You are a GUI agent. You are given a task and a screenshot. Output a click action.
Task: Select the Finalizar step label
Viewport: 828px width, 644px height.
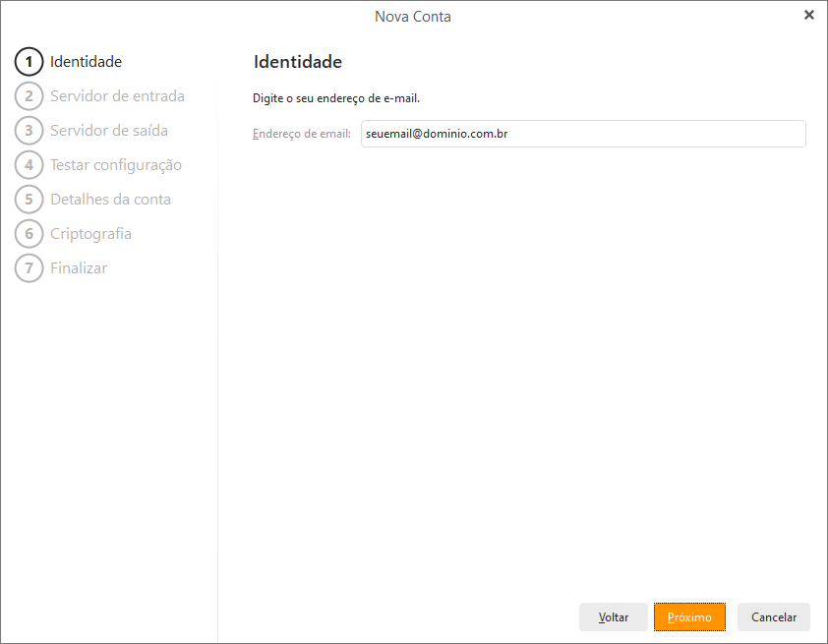click(x=79, y=267)
